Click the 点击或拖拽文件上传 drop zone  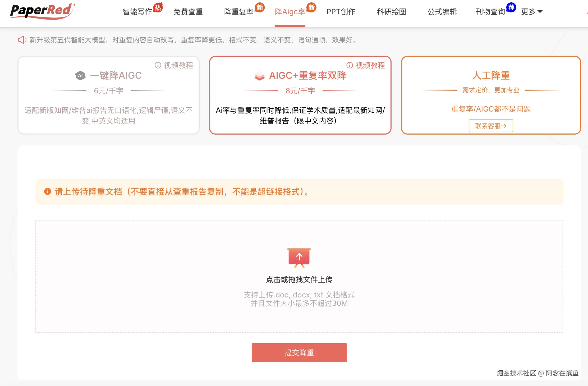(299, 279)
